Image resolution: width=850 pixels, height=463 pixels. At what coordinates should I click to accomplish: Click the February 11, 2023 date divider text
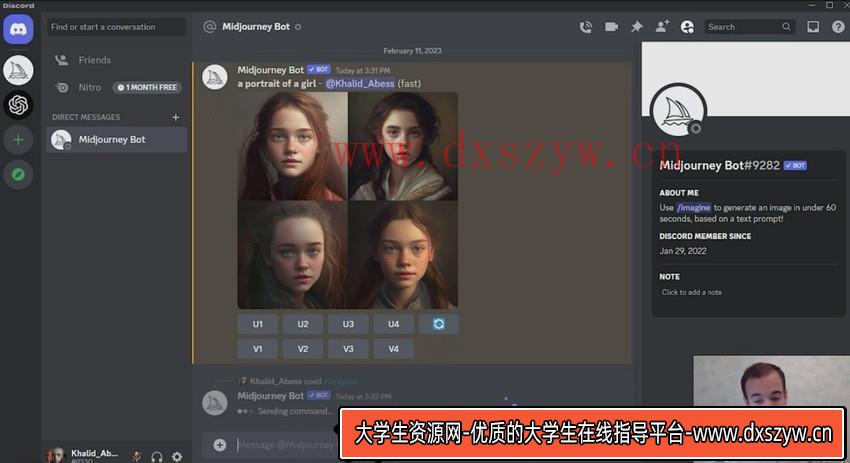(x=413, y=51)
